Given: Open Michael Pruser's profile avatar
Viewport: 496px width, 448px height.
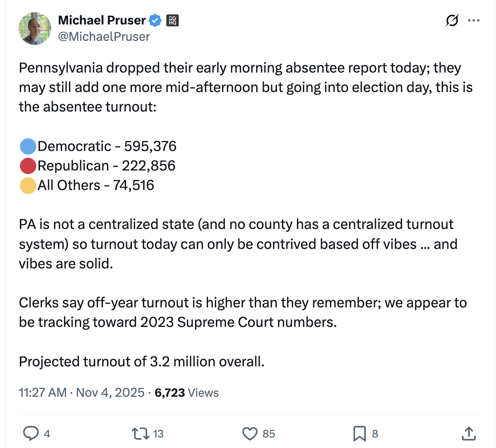Looking at the screenshot, I should [35, 29].
